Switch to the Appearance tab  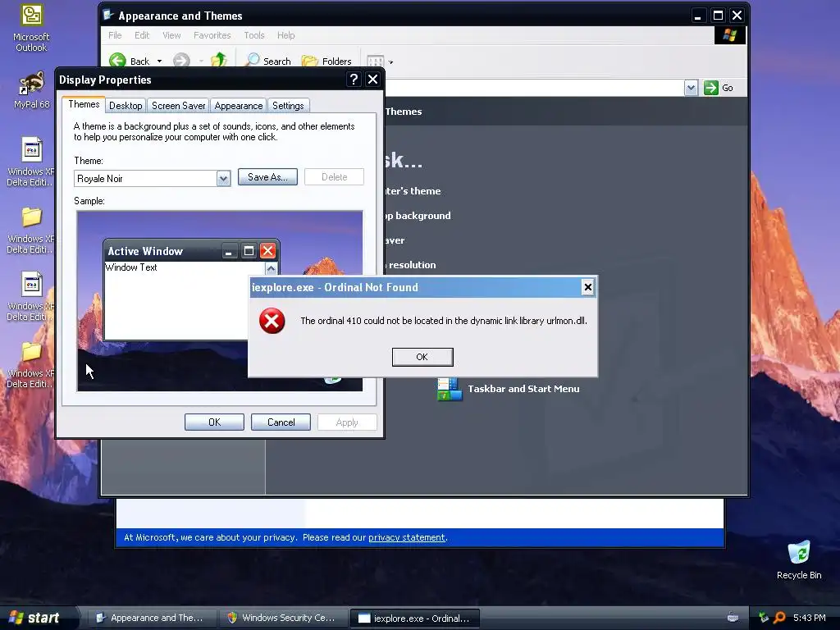[x=239, y=106]
